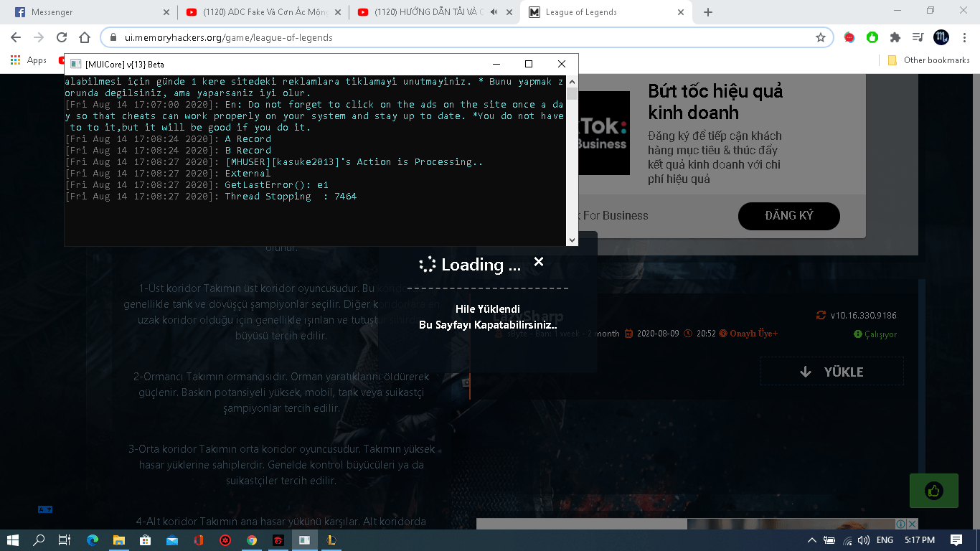Click the console scrollbar down arrow
Screen dimensions: 980x551
pos(572,240)
